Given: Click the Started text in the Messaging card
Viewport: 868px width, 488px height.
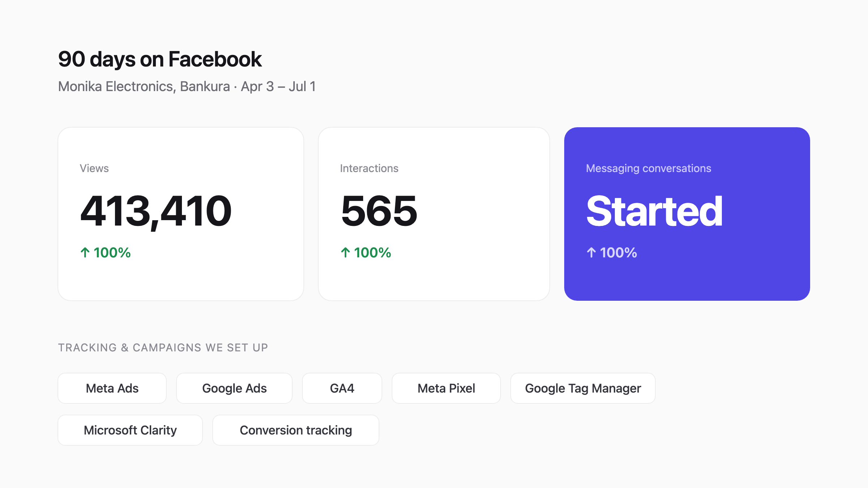Looking at the screenshot, I should point(655,211).
